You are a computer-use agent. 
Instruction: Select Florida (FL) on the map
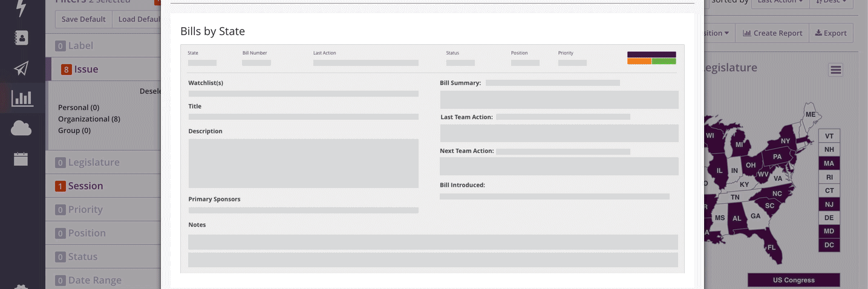(771, 247)
